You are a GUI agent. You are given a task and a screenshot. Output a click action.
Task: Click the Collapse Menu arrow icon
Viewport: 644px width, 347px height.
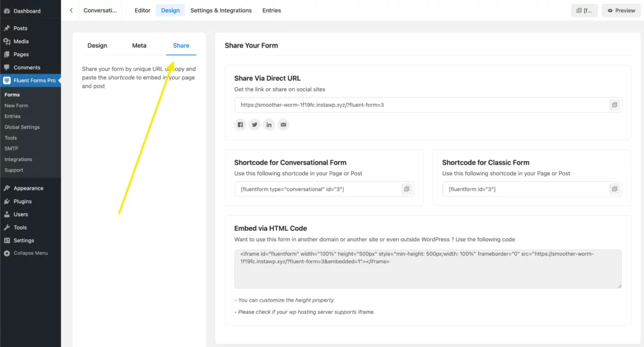[x=7, y=253]
